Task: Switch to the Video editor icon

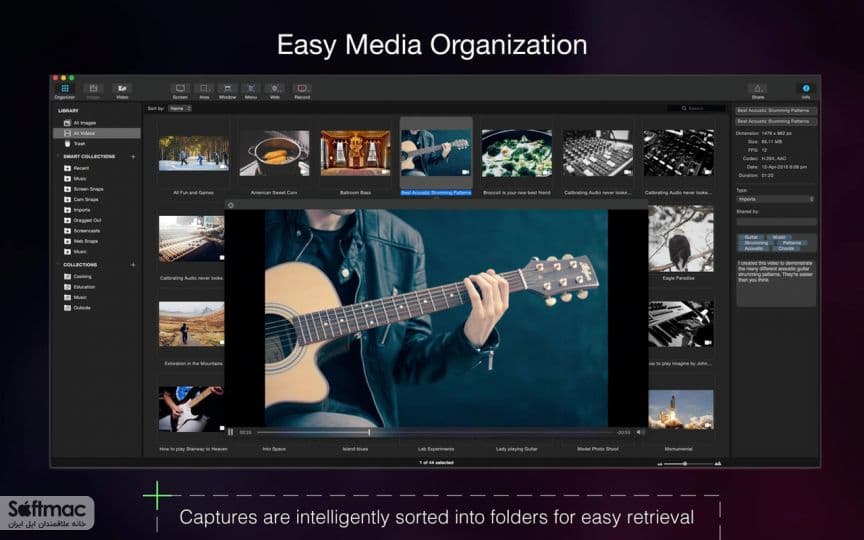Action: coord(122,89)
